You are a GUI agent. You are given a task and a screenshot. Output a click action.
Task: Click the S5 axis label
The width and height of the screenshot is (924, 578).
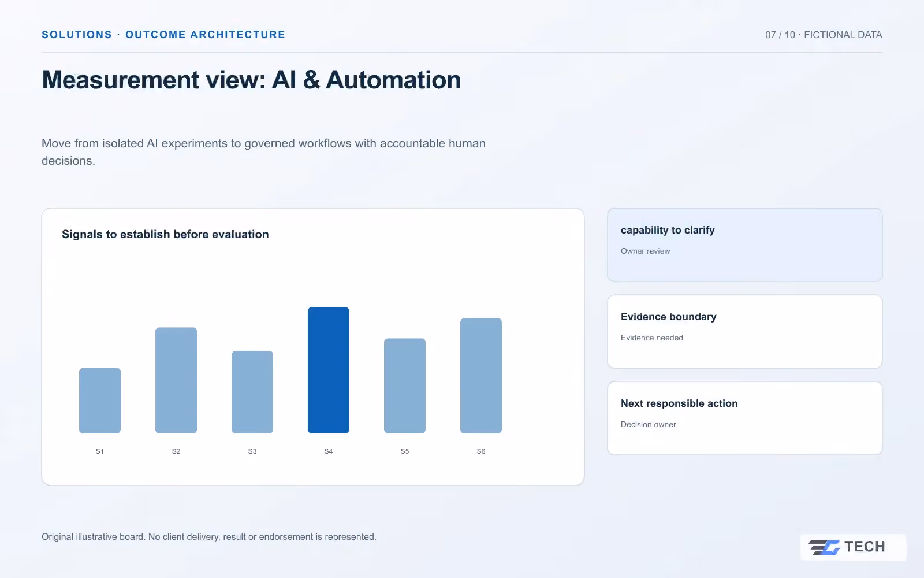coord(405,451)
